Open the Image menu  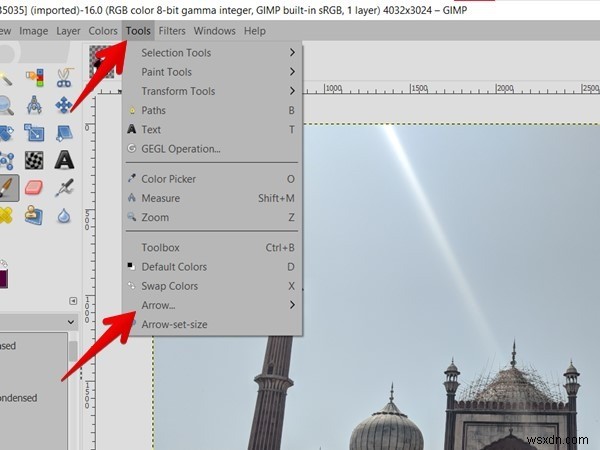coord(34,31)
